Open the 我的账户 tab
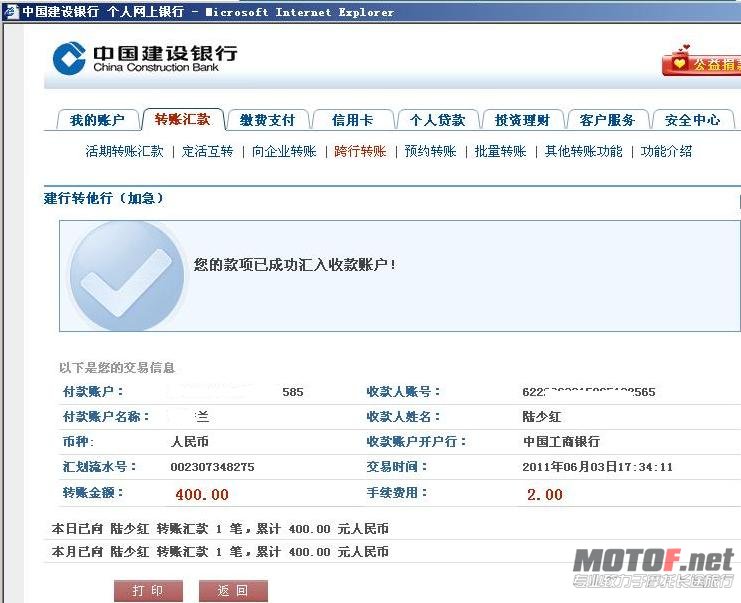The width and height of the screenshot is (741, 603). 97,120
